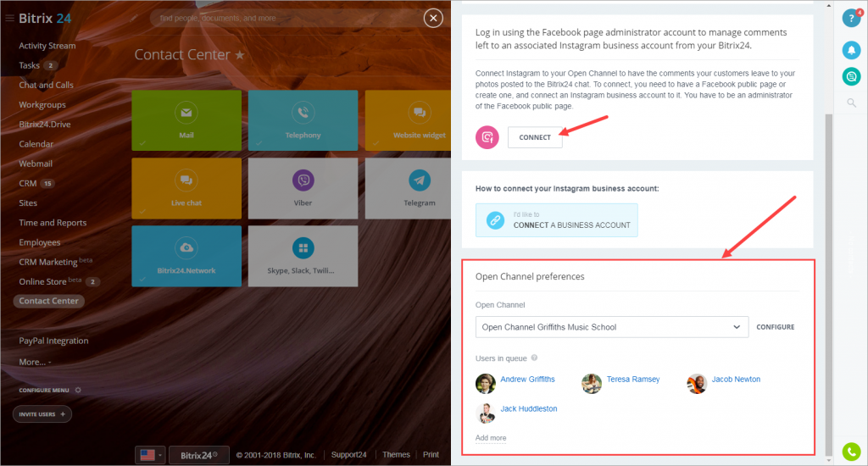This screenshot has width=868, height=466.
Task: Click the CONNECT button
Action: pos(535,137)
